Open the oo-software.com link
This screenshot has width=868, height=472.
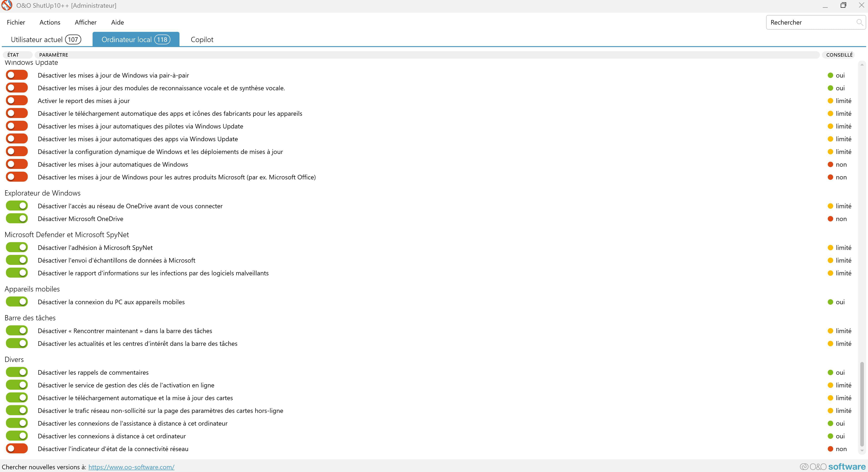(x=131, y=467)
